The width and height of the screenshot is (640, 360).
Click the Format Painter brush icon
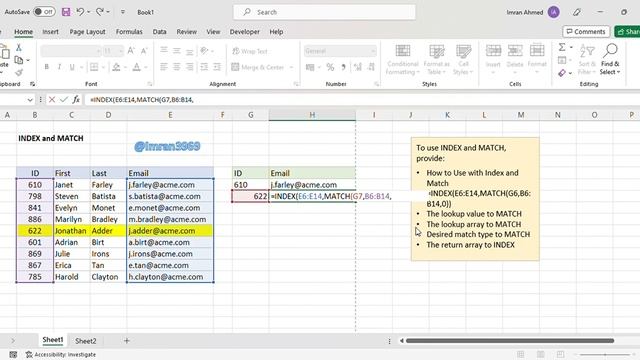tap(19, 73)
